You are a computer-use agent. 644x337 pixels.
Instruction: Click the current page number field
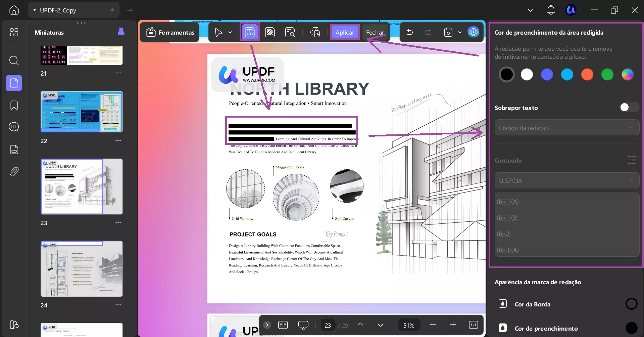click(328, 325)
